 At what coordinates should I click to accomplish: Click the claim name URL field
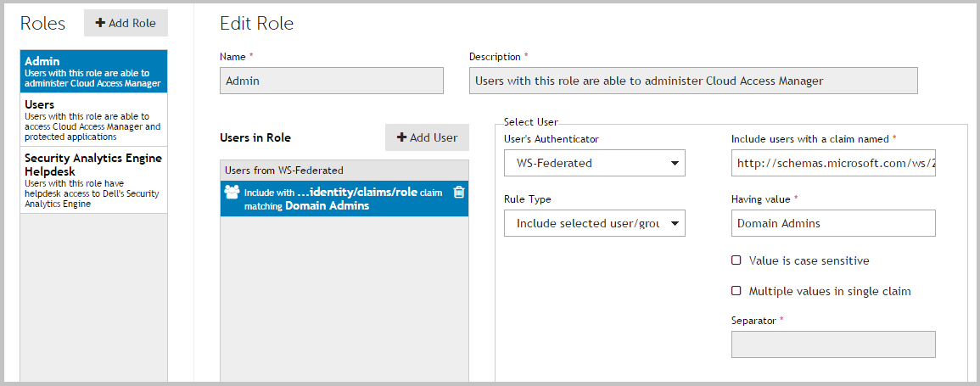coord(832,163)
